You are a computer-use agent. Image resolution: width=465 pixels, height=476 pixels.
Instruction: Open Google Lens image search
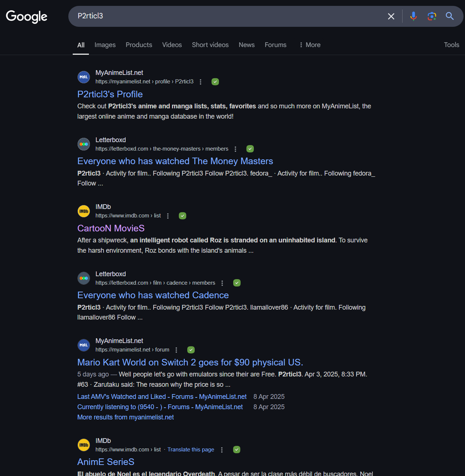(432, 16)
